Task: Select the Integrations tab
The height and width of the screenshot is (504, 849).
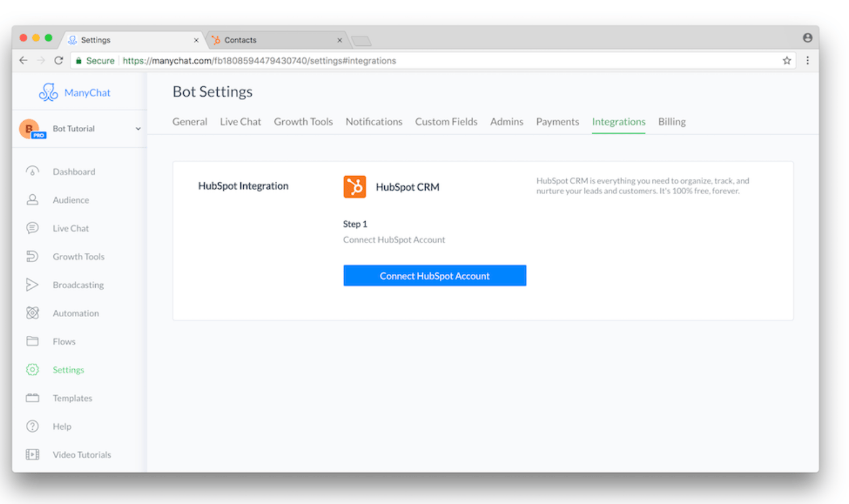Action: point(618,122)
